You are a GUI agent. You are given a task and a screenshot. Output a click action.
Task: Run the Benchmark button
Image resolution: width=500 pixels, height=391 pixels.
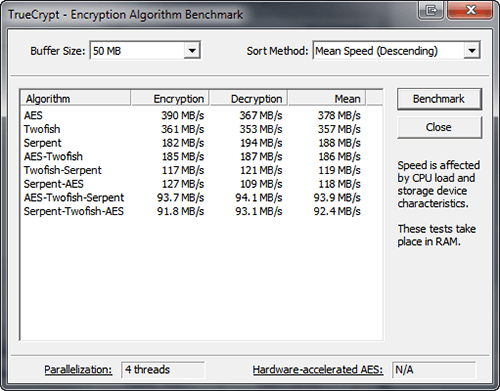439,99
